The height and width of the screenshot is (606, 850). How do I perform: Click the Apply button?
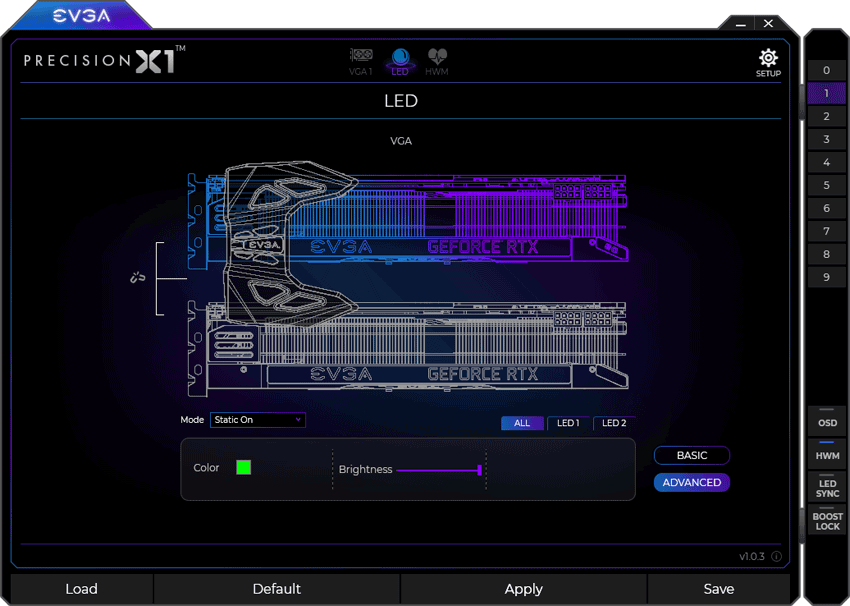[524, 589]
